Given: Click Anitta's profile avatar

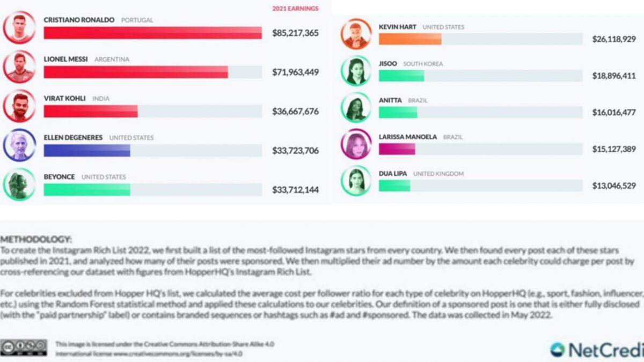Looking at the screenshot, I should [356, 107].
